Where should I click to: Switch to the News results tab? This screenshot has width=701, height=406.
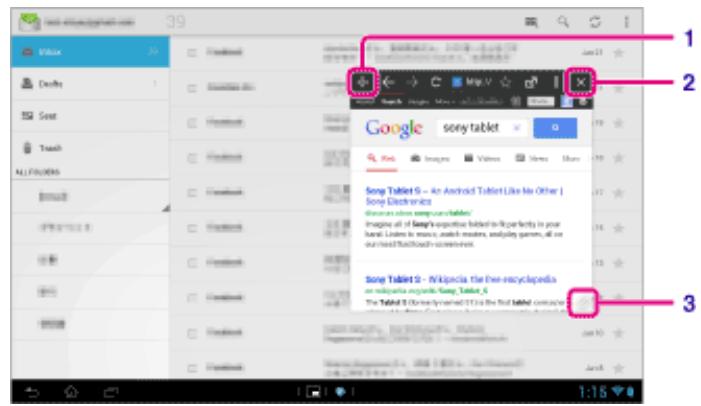(532, 159)
